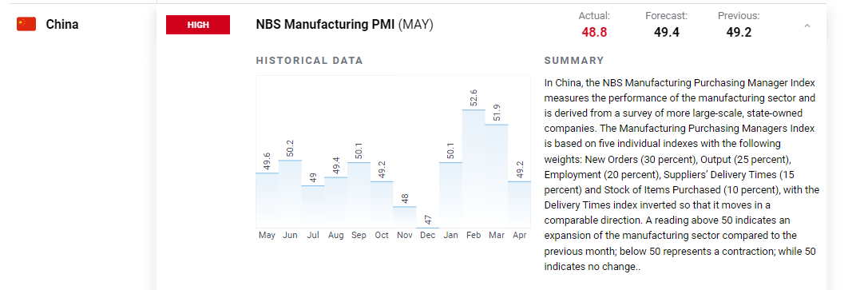Viewport: 868px width, 290px height.
Task: Select the Apr 49.2 bar
Action: tap(519, 205)
